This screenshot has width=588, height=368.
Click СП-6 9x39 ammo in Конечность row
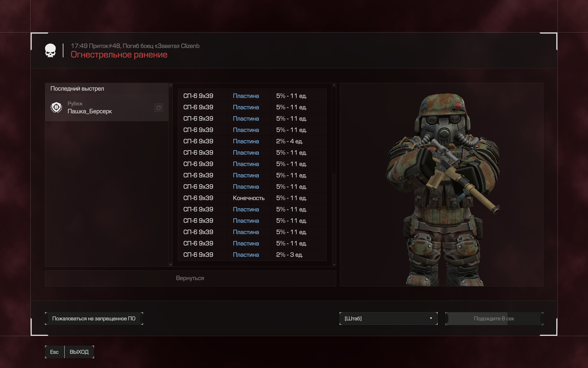[198, 198]
